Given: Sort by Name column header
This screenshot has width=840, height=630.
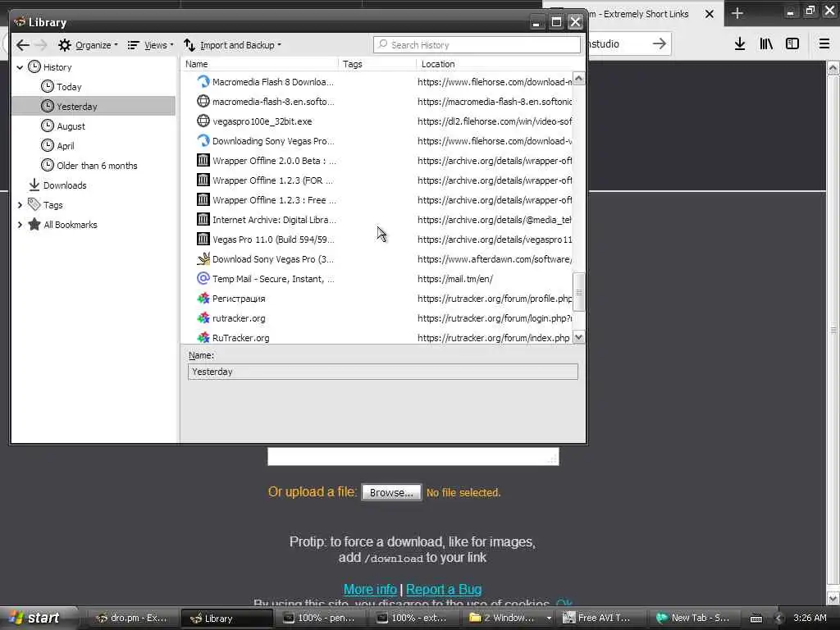Looking at the screenshot, I should [x=259, y=64].
